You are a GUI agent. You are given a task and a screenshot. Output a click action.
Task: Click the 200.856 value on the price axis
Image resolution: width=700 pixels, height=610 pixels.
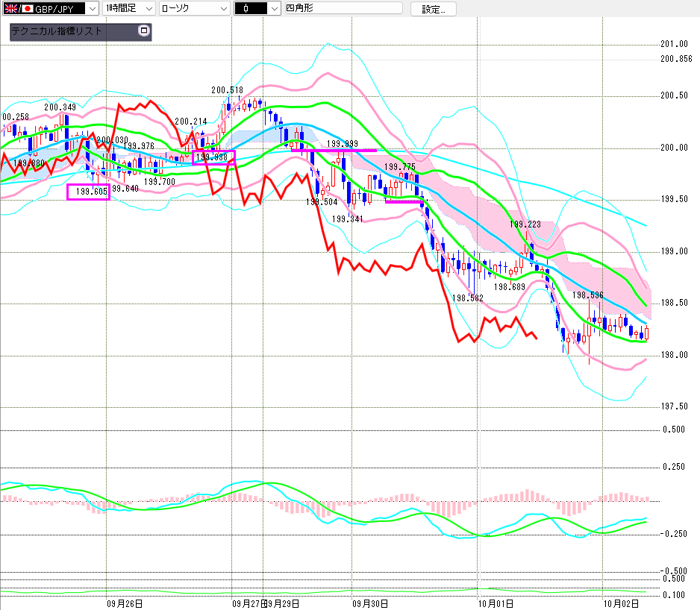[x=676, y=59]
